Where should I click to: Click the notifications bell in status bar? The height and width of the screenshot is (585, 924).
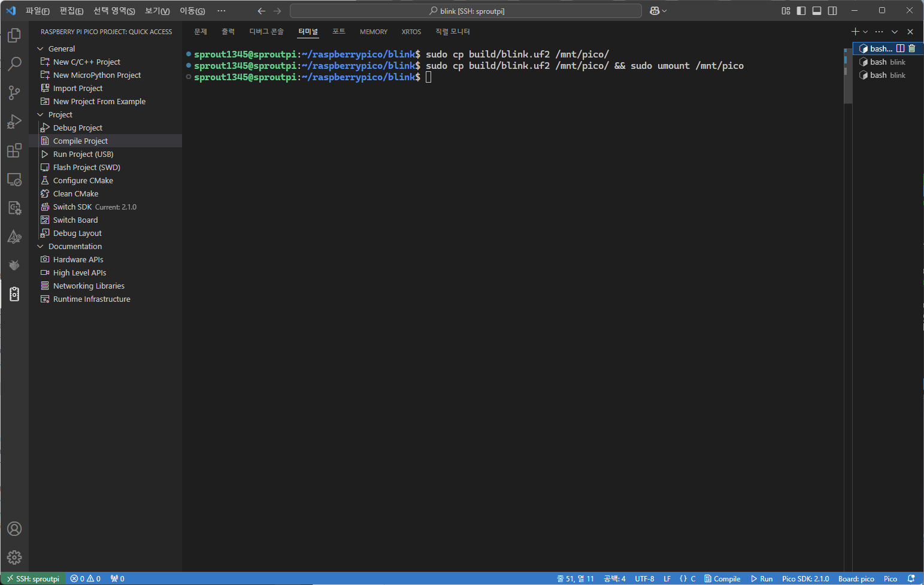click(911, 578)
